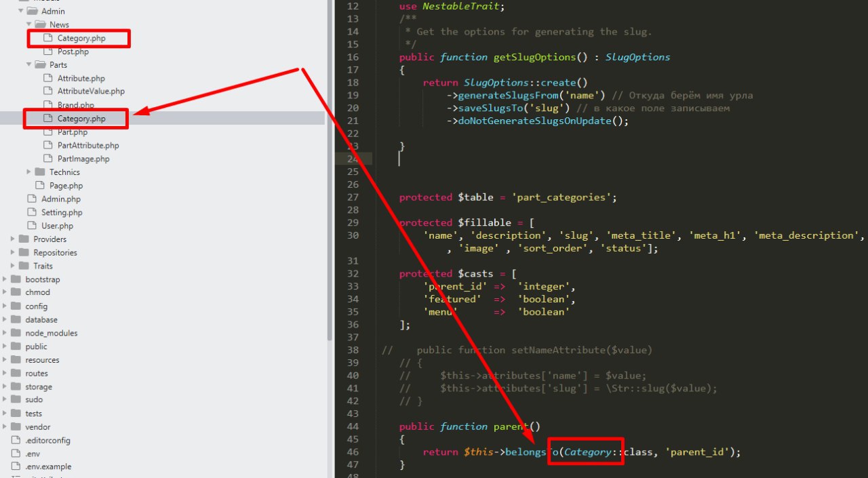Click the database folder icon
This screenshot has height=478, width=868.
click(x=16, y=319)
